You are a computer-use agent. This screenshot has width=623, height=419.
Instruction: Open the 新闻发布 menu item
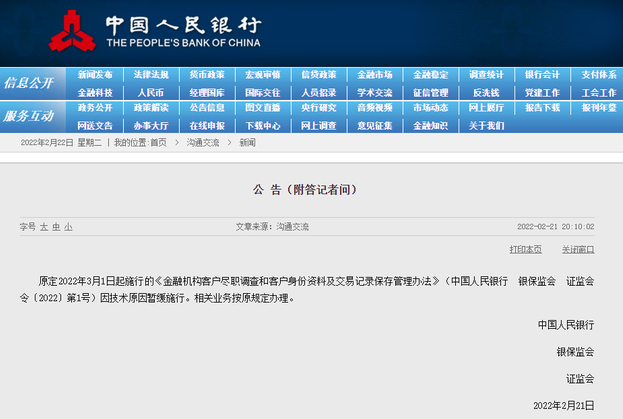pos(95,75)
